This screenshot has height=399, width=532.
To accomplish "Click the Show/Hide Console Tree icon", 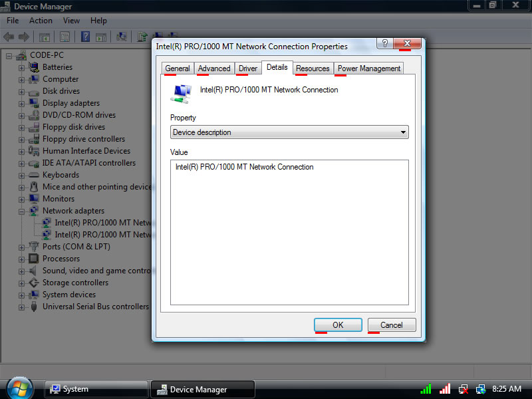I will point(45,37).
